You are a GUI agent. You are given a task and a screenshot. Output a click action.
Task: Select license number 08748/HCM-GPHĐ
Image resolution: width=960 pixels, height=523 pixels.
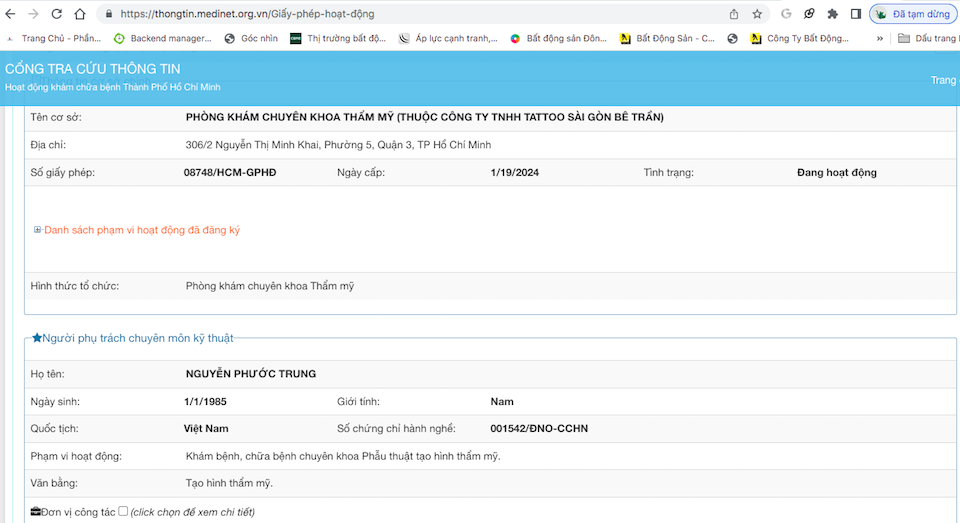[x=230, y=173]
